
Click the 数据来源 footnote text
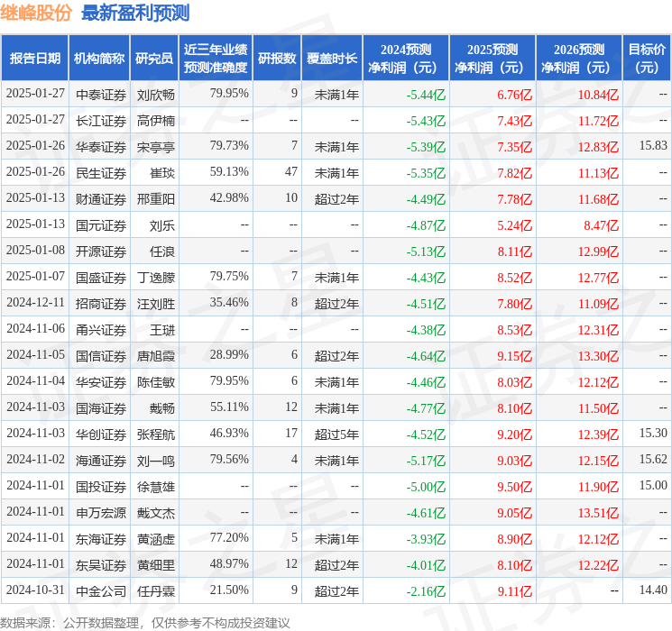[145, 622]
